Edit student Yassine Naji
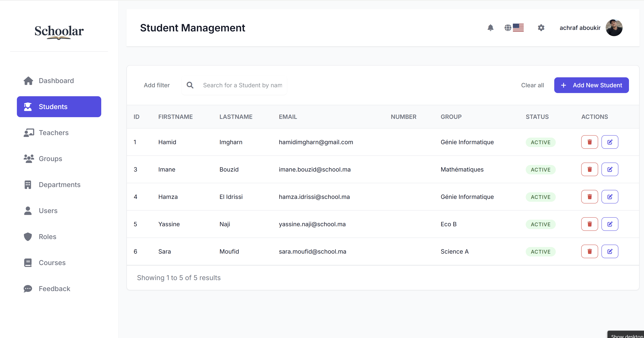This screenshot has height=338, width=644. coord(610,224)
